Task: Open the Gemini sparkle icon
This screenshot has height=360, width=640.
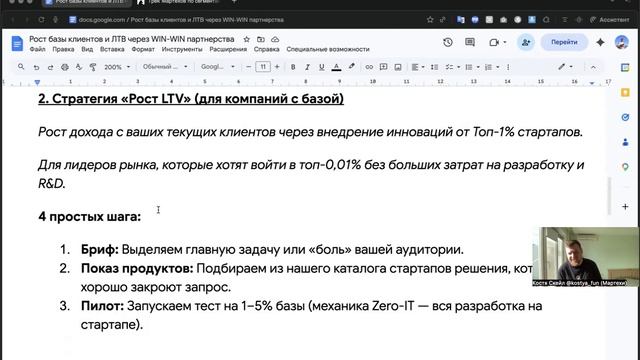Action: [600, 42]
